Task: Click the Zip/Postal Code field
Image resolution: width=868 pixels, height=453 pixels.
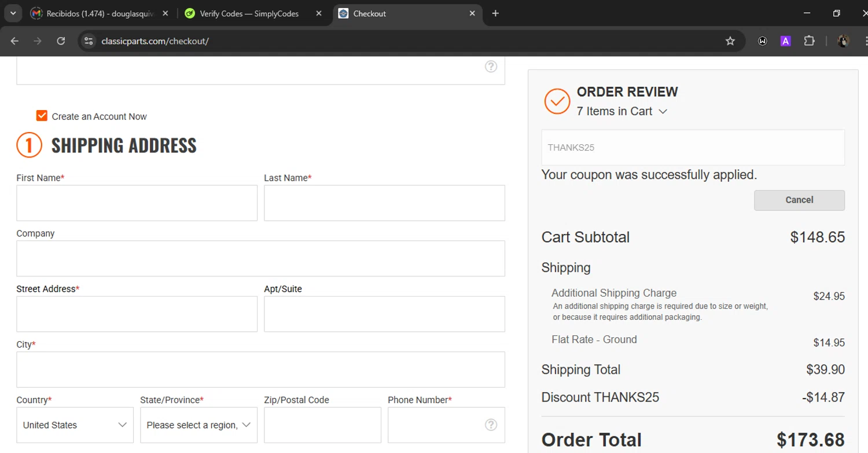Action: [x=322, y=425]
